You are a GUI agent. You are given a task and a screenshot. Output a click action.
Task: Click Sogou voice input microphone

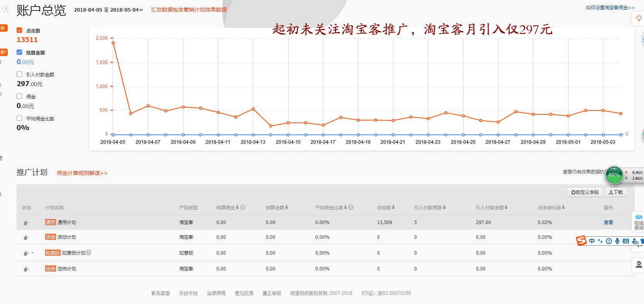point(617,241)
